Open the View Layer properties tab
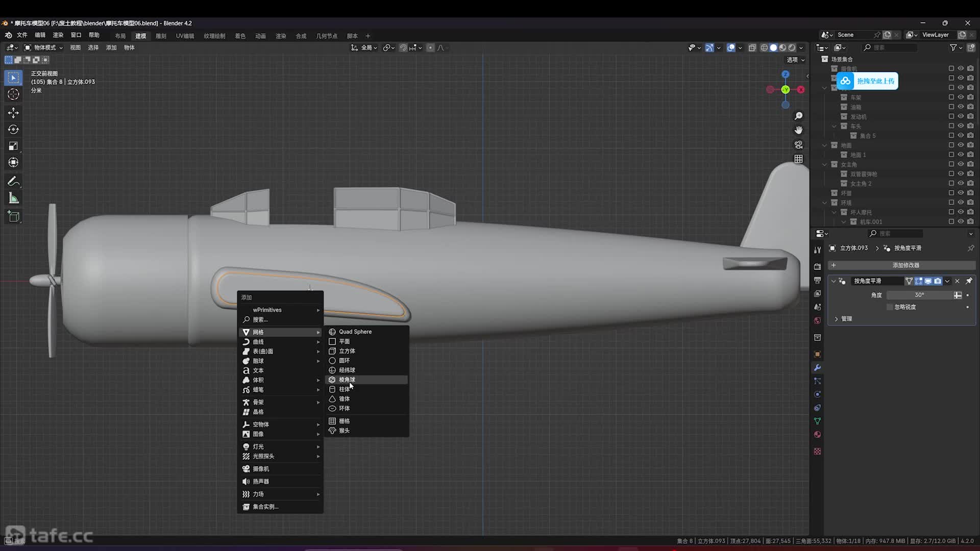 click(x=817, y=294)
